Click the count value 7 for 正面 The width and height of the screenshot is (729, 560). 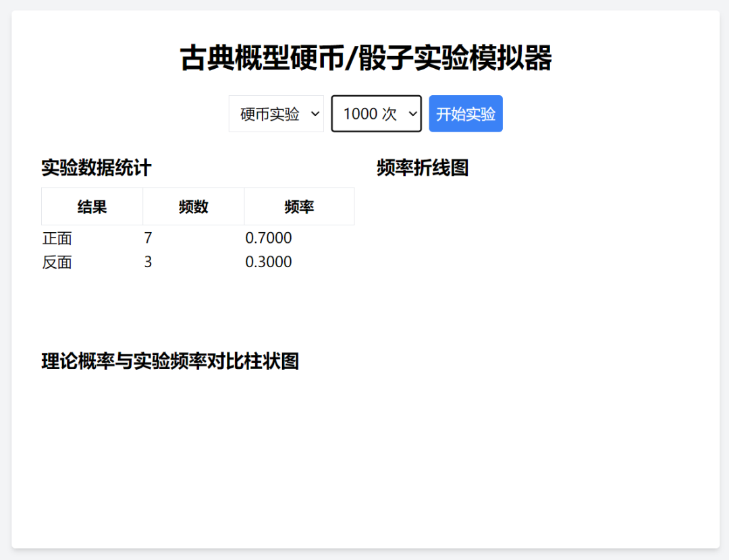pyautogui.click(x=147, y=237)
